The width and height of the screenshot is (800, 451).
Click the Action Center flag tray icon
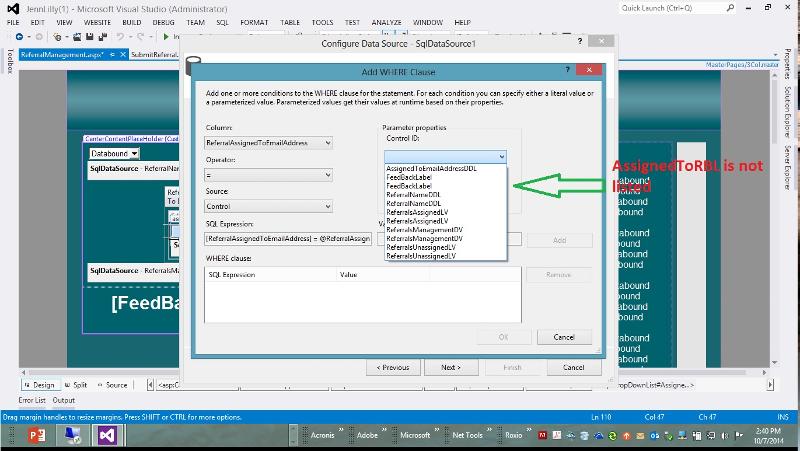pyautogui.click(x=738, y=435)
